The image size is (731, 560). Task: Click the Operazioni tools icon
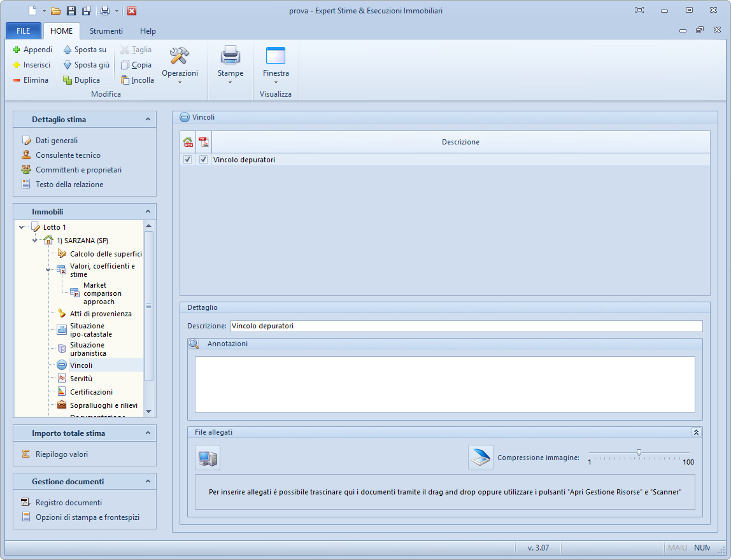[x=180, y=56]
